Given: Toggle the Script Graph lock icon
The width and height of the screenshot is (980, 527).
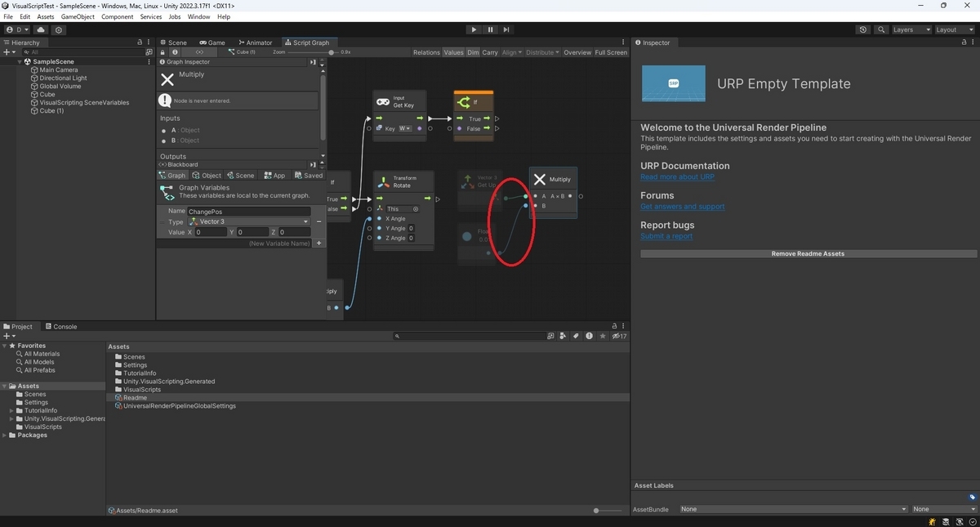Looking at the screenshot, I should [x=163, y=52].
